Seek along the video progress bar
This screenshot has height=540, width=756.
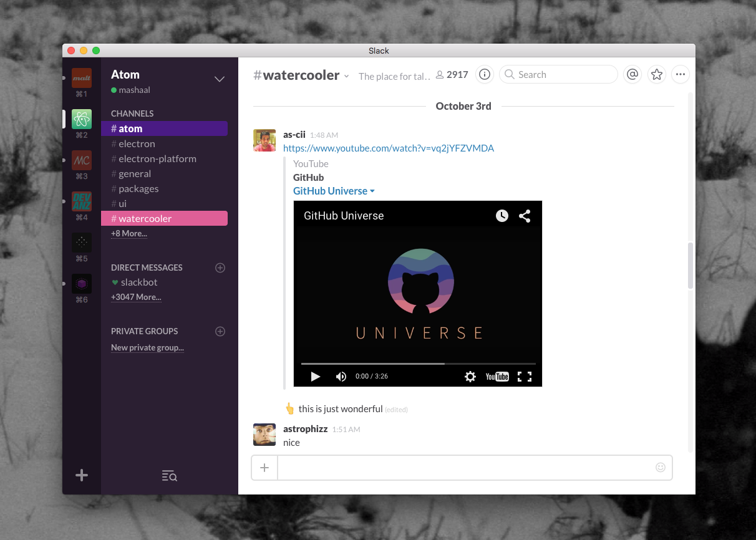(418, 363)
